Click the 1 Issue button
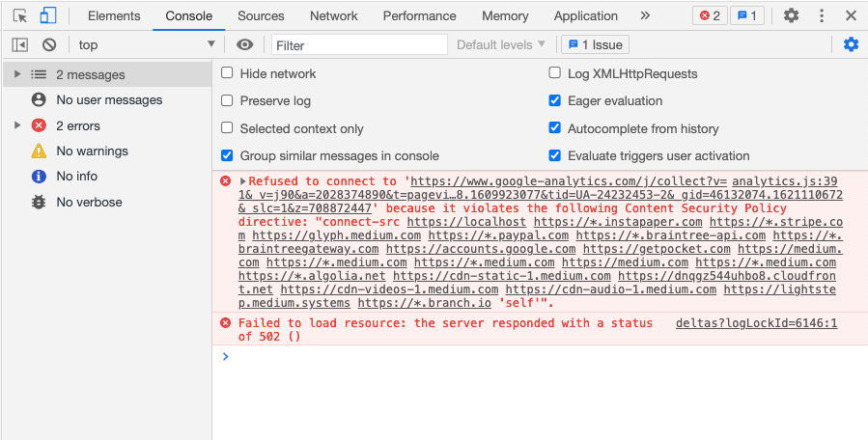This screenshot has height=440, width=868. (595, 44)
